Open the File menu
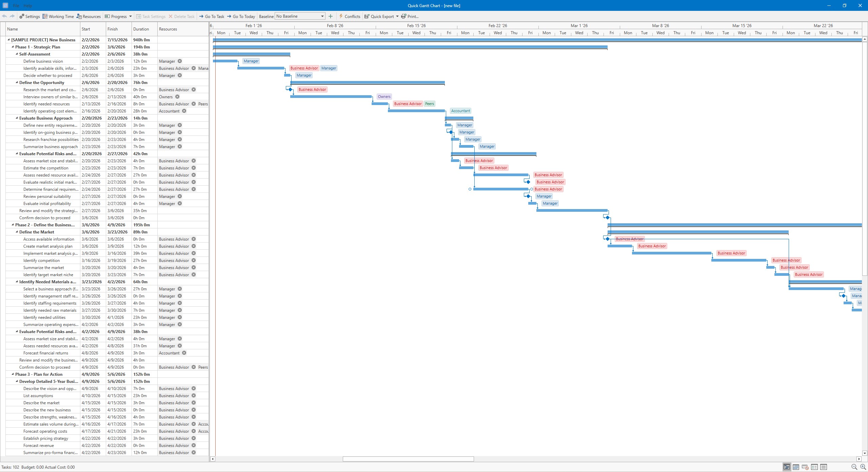 coord(16,5)
